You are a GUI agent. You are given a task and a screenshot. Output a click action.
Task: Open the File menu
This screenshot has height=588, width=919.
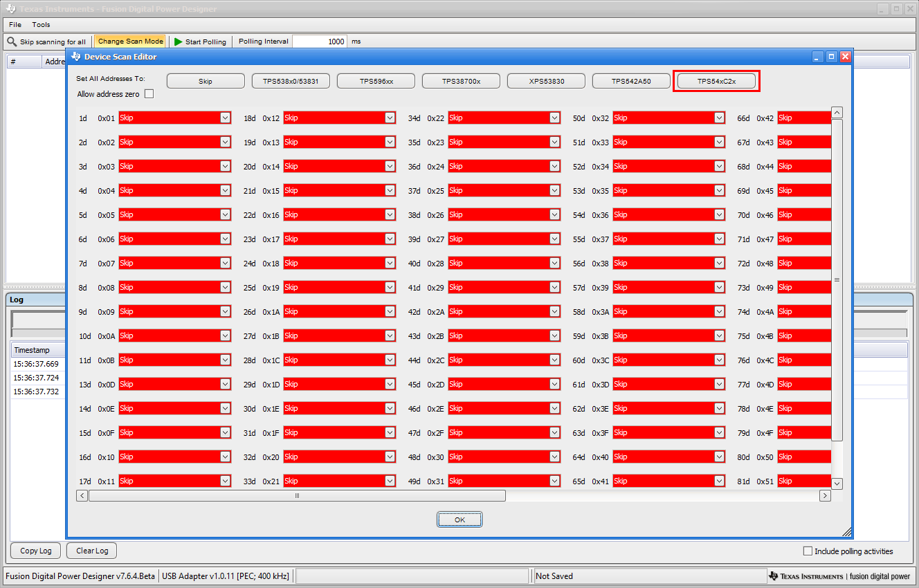coord(15,24)
